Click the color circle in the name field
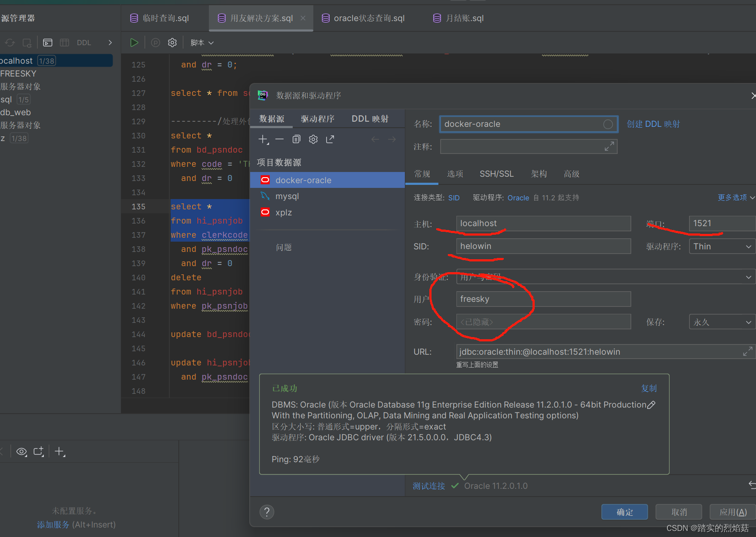Screen dimensions: 756x537 click(x=608, y=124)
